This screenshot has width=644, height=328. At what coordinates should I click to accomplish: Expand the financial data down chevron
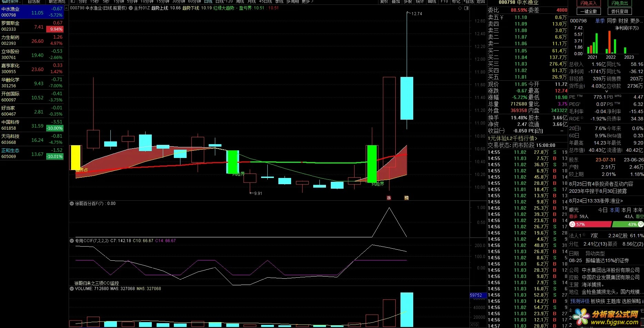[x=606, y=91]
